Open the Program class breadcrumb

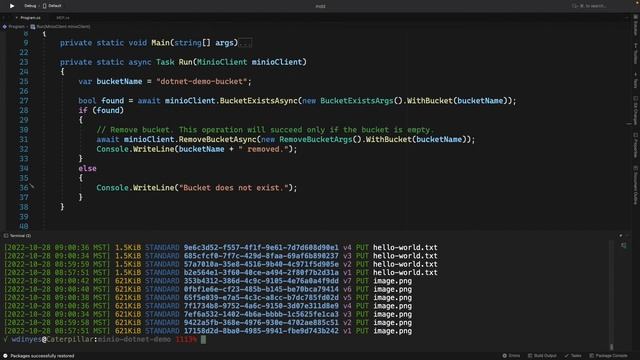point(14,27)
